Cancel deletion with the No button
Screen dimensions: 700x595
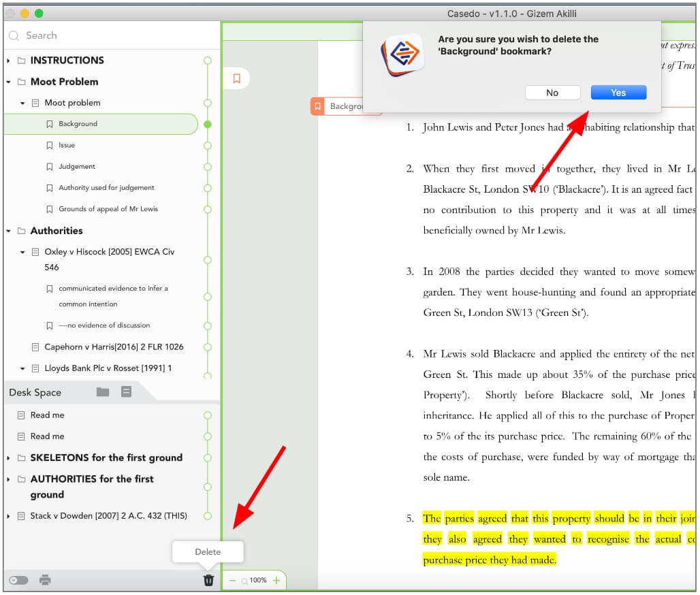click(552, 93)
